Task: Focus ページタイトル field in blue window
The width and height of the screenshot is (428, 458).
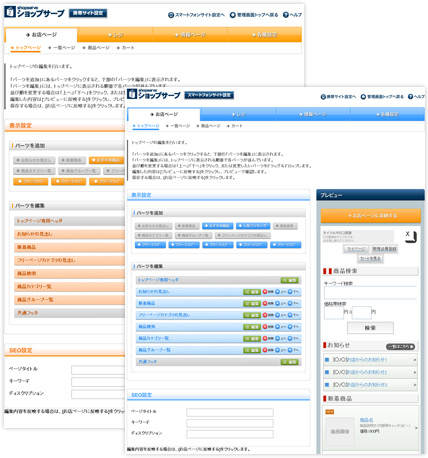Action: tap(230, 413)
